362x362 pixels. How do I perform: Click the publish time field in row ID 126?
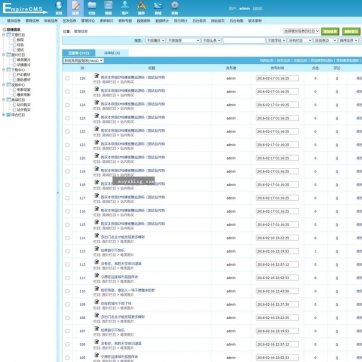[x=277, y=78]
